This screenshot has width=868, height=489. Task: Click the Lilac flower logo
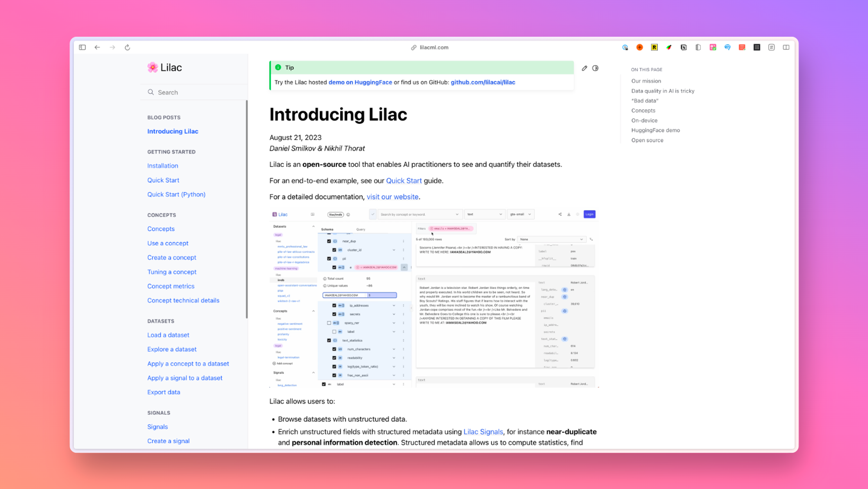pyautogui.click(x=152, y=67)
